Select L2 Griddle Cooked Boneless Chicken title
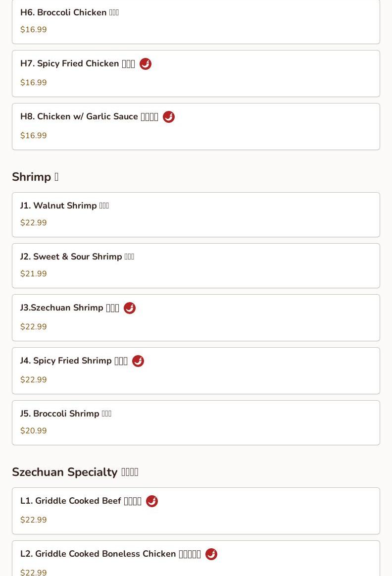The image size is (392, 576). [x=110, y=554]
